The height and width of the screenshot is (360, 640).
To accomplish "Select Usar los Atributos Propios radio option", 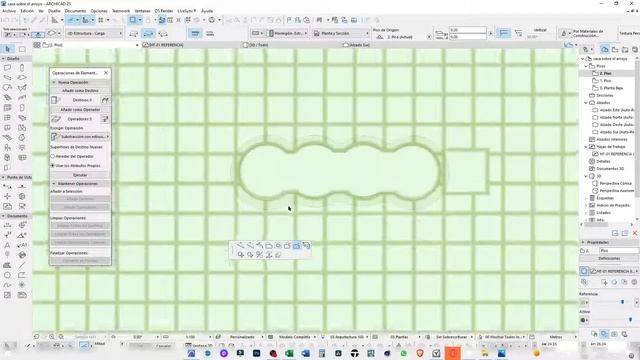I will click(53, 166).
